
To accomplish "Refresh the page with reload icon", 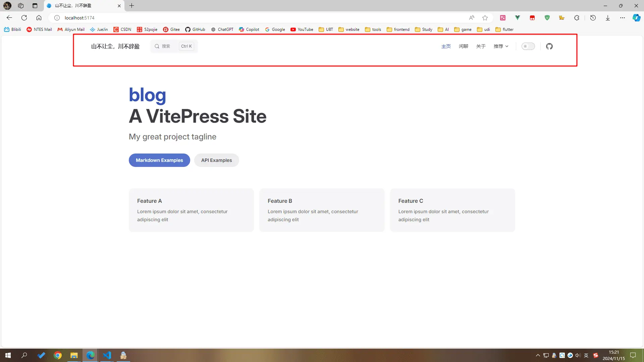I will (24, 18).
